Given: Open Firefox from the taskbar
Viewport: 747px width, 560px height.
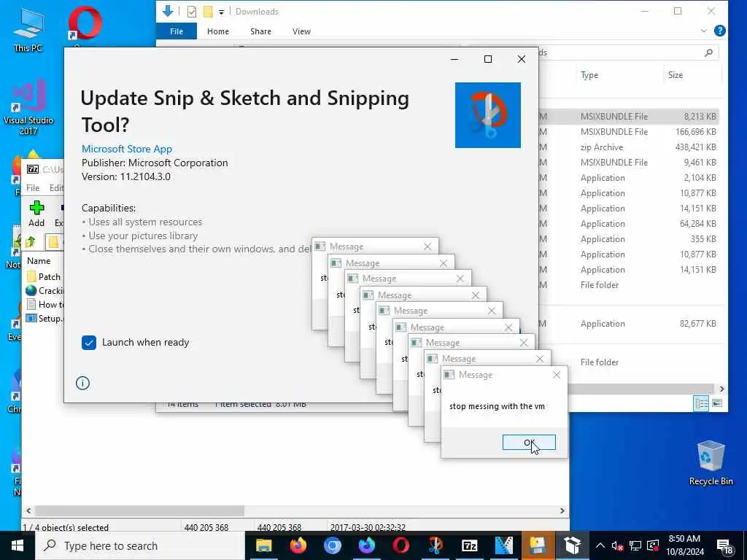Looking at the screenshot, I should tap(298, 545).
